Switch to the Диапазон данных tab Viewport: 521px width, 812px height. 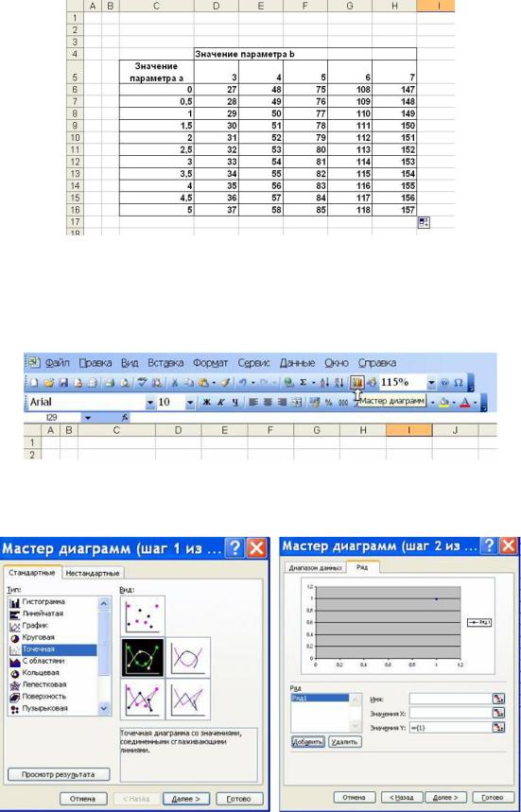pos(315,567)
